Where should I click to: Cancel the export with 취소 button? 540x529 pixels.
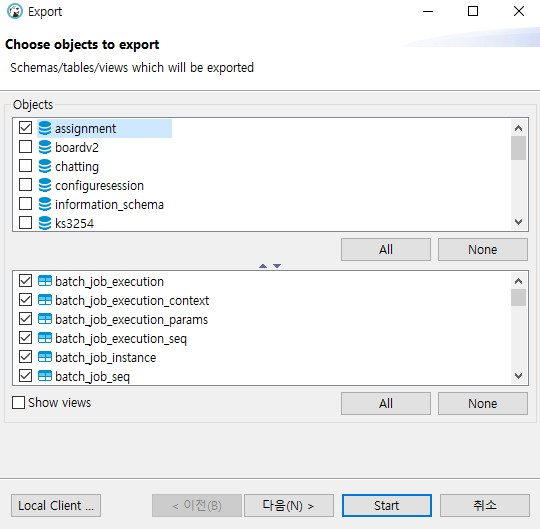pos(485,506)
